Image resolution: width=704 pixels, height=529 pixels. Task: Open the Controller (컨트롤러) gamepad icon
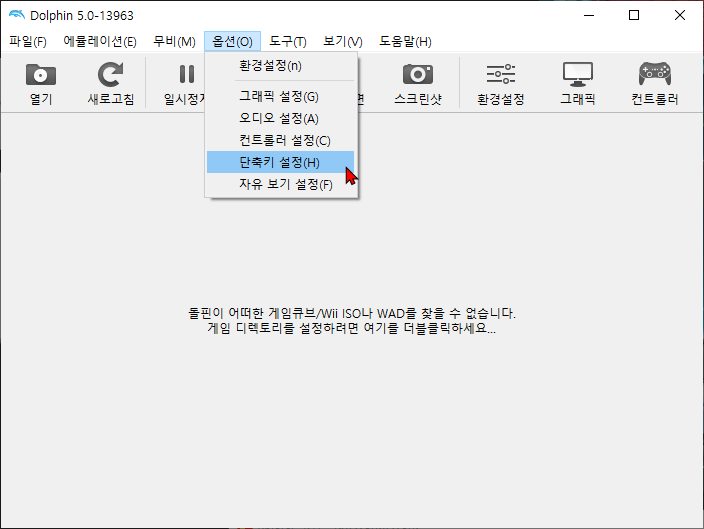click(x=655, y=74)
